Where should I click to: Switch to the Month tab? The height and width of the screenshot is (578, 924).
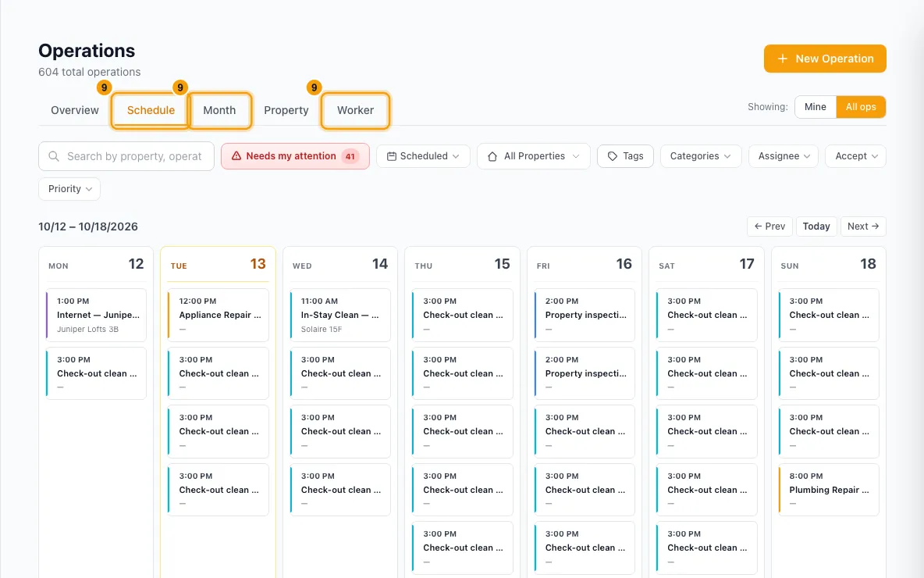219,110
